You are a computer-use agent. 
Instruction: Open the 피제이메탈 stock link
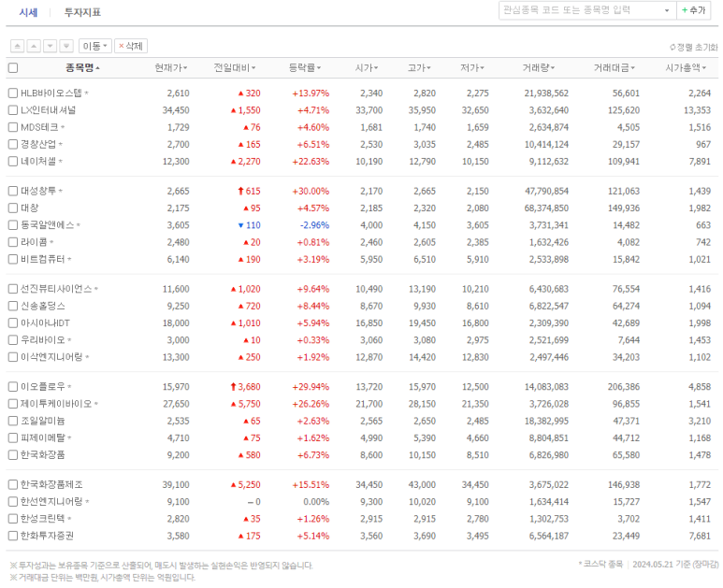pos(43,437)
